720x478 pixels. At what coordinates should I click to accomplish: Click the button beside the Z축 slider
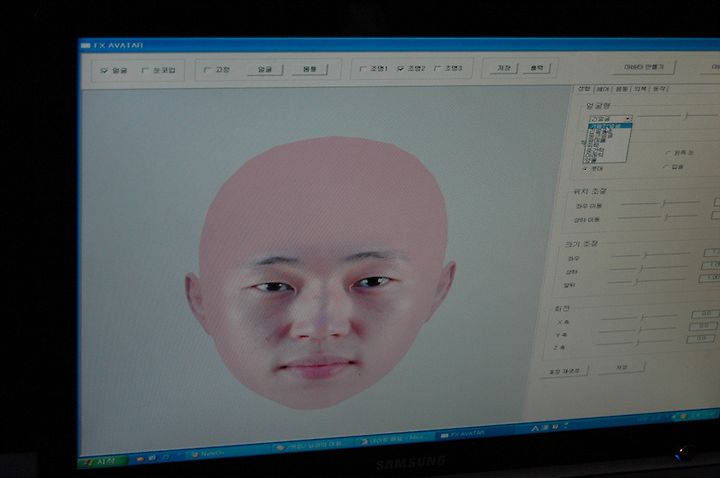coord(701,339)
